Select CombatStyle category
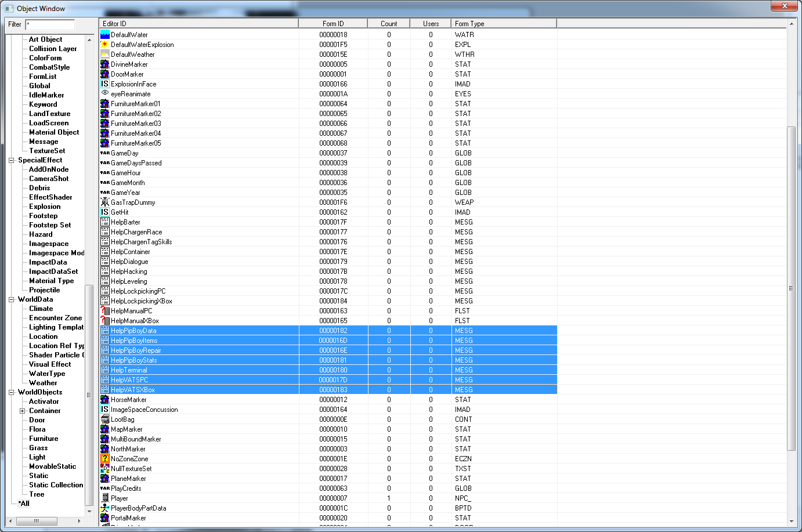802x532 pixels. 49,67
